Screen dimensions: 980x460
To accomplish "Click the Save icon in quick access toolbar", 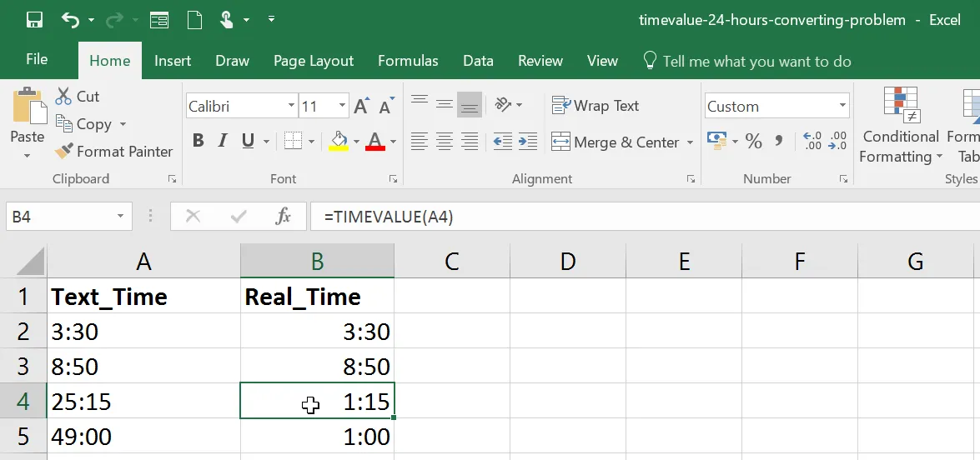I will click(34, 20).
